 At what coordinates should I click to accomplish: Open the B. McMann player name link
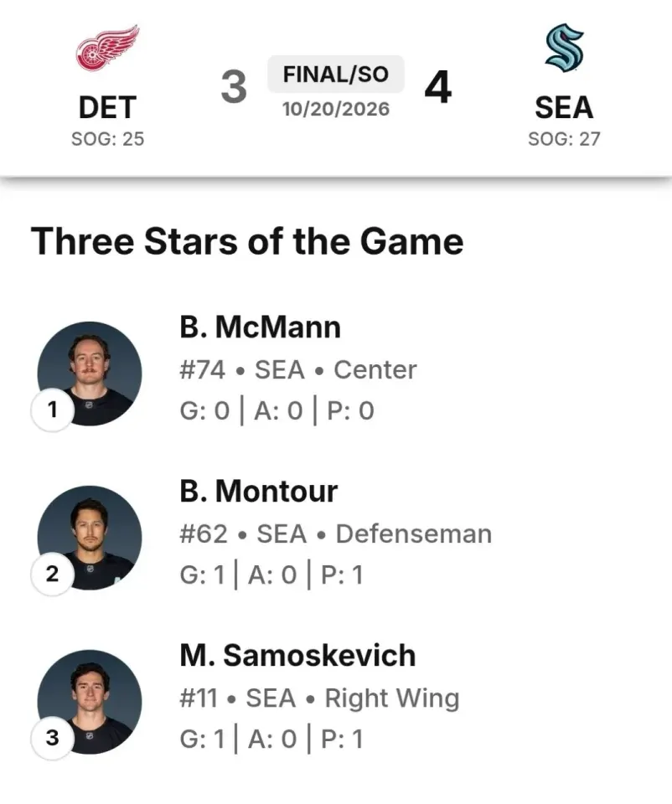pyautogui.click(x=260, y=327)
